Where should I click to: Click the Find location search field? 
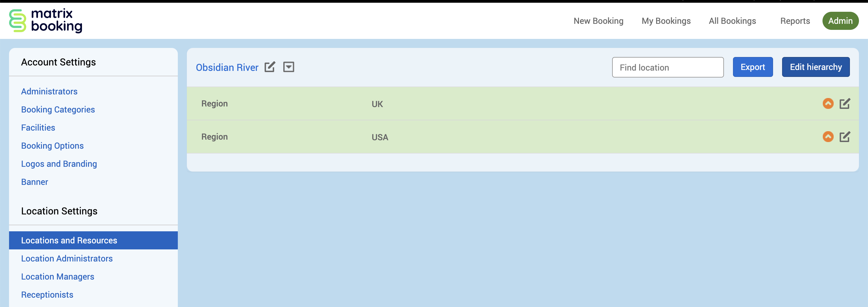coord(667,67)
